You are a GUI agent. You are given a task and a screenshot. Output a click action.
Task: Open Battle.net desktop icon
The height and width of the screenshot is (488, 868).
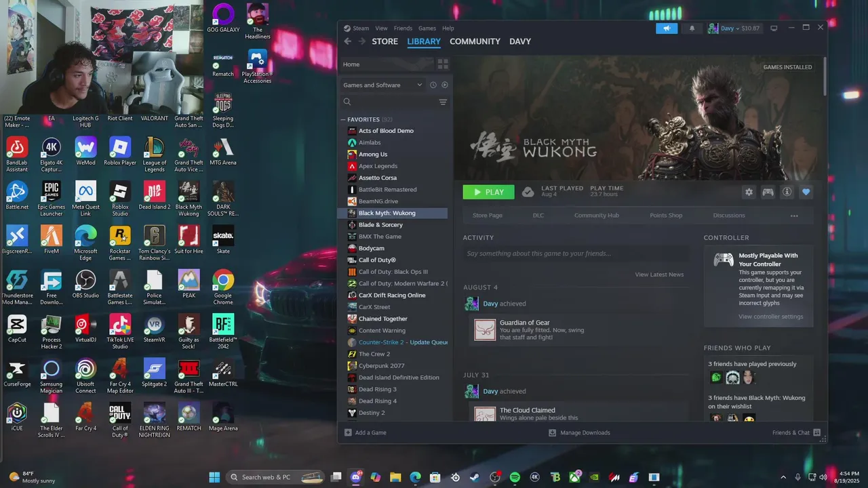[x=17, y=195]
